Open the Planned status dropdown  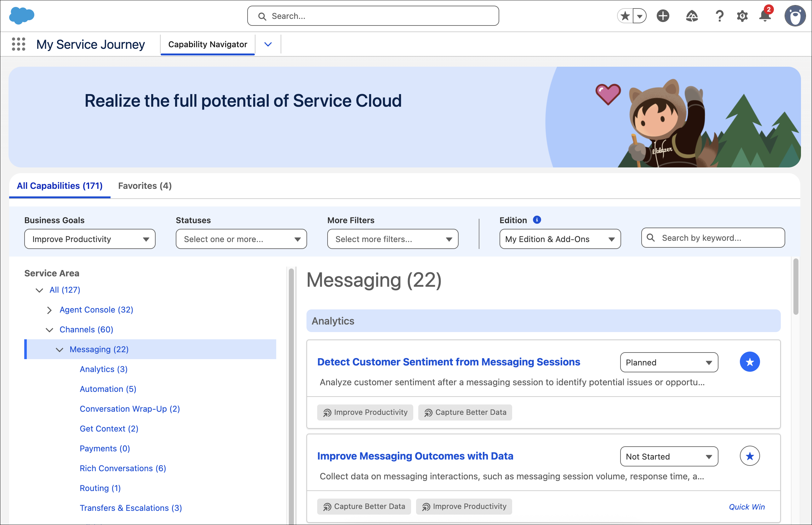[x=669, y=362]
